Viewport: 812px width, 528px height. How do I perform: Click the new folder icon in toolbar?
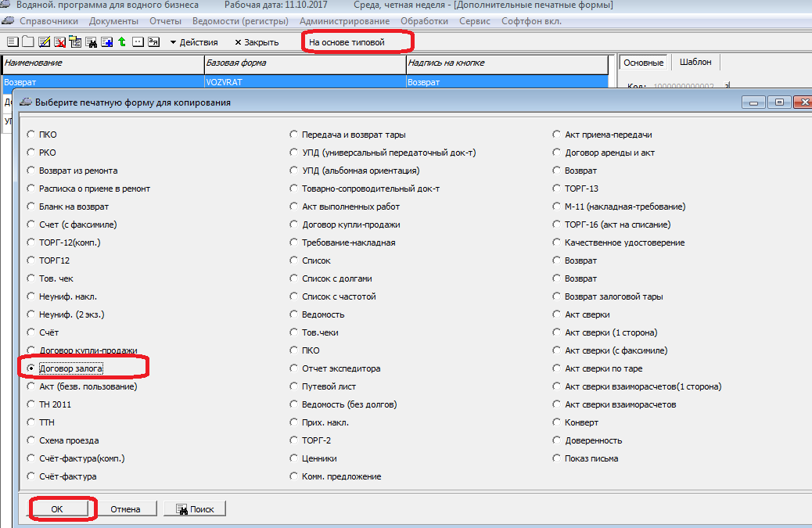28,41
